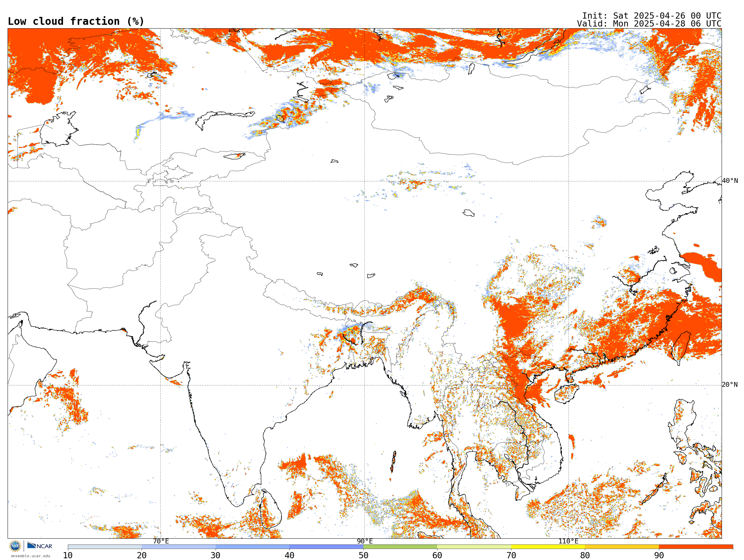Select the 70-80 bright yellow colorbar segment
The image size is (744, 560).
click(548, 547)
